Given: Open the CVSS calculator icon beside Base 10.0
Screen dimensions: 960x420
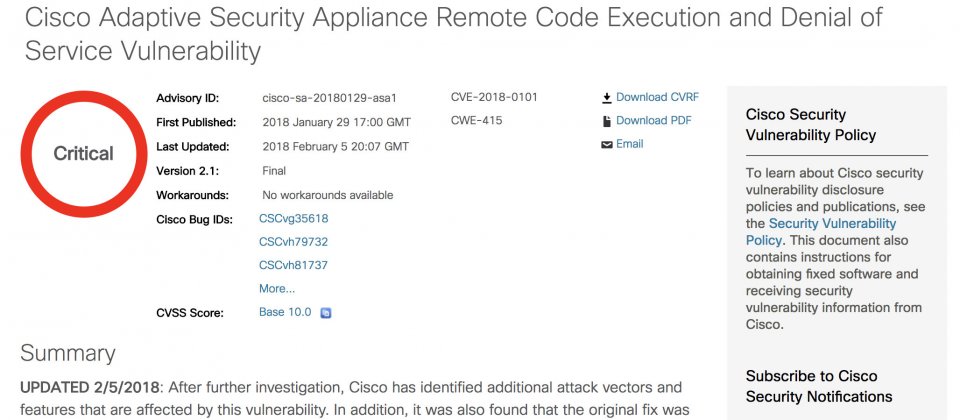Looking at the screenshot, I should [326, 313].
